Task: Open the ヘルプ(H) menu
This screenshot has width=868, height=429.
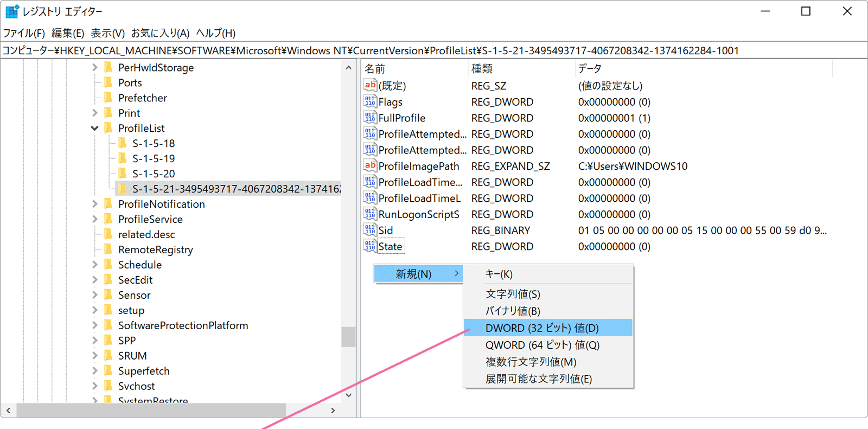Action: (x=215, y=33)
